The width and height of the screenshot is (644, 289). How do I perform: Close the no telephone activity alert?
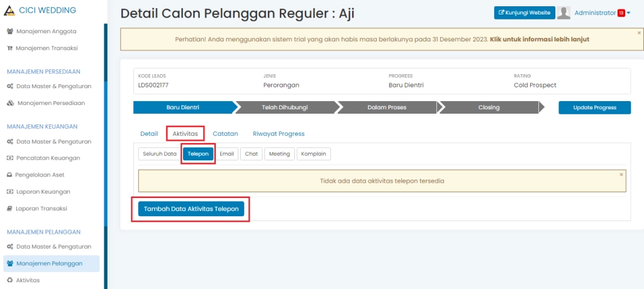pos(621,174)
